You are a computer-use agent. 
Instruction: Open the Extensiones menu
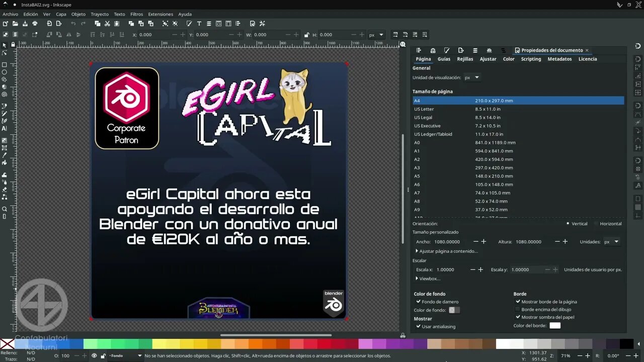pos(160,14)
